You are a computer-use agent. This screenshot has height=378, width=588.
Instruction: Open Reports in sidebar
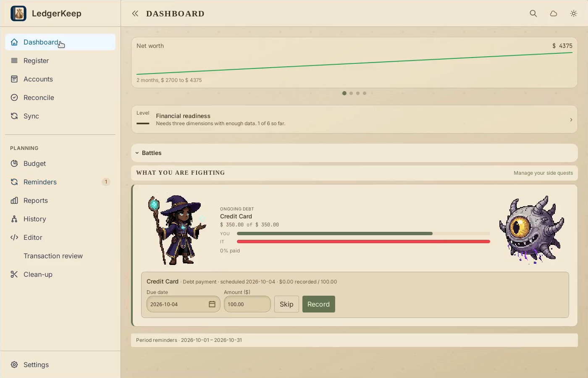click(x=60, y=200)
